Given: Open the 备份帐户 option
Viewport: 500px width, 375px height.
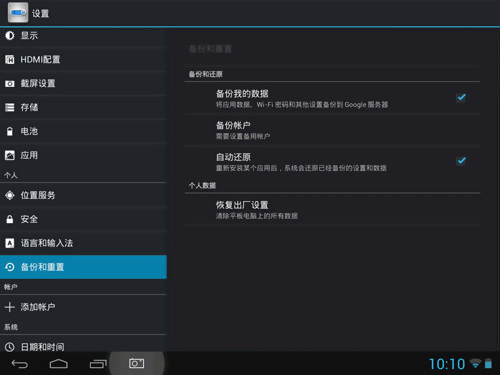Looking at the screenshot, I should click(332, 130).
